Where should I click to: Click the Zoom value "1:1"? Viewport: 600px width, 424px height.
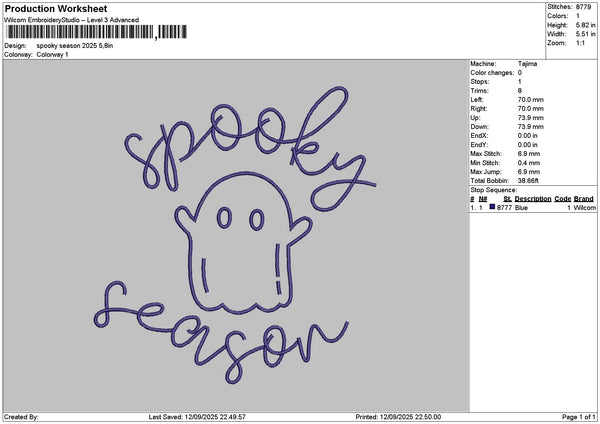tap(580, 43)
